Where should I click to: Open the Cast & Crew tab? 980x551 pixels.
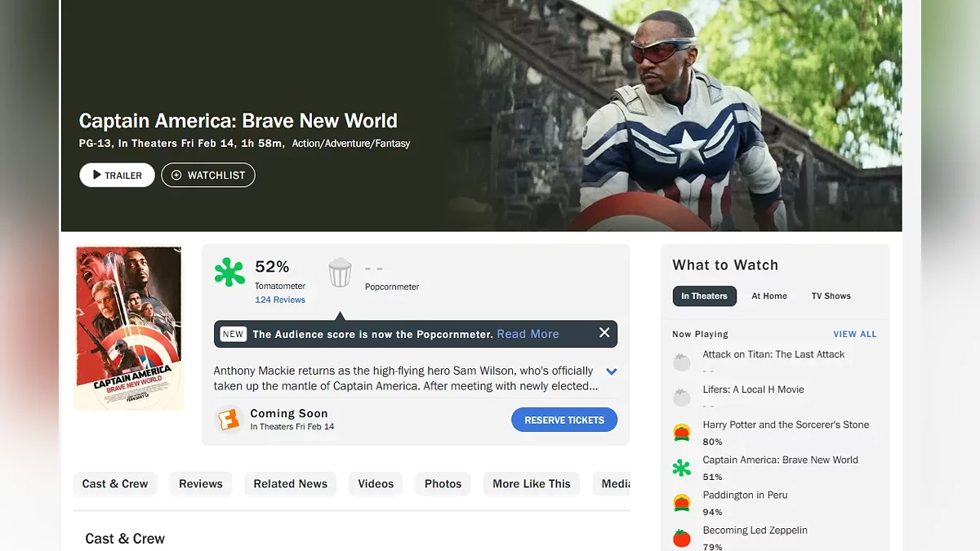[x=115, y=484]
